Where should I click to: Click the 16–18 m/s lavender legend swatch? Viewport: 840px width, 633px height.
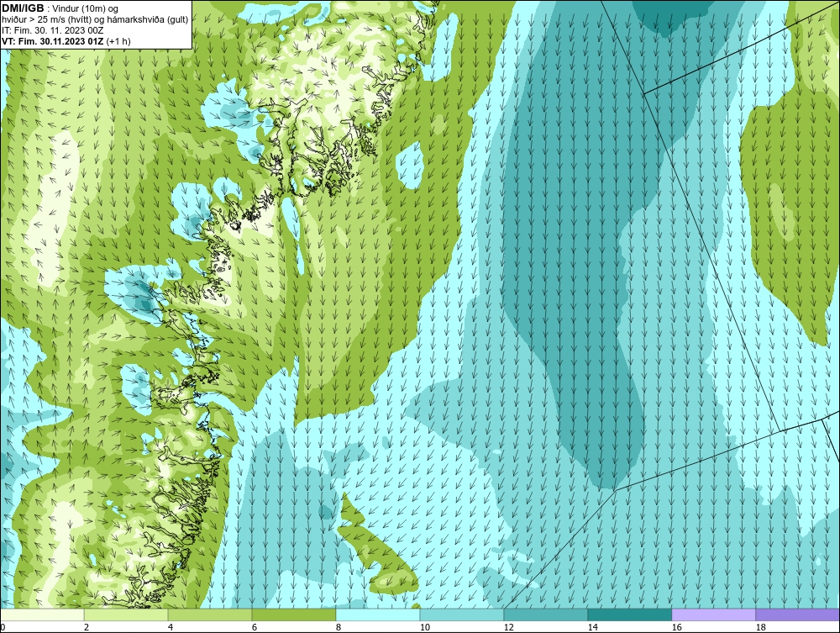(x=713, y=615)
